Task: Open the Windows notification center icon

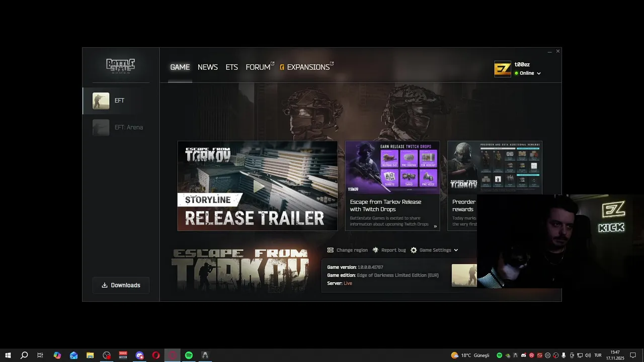Action: pyautogui.click(x=633, y=355)
